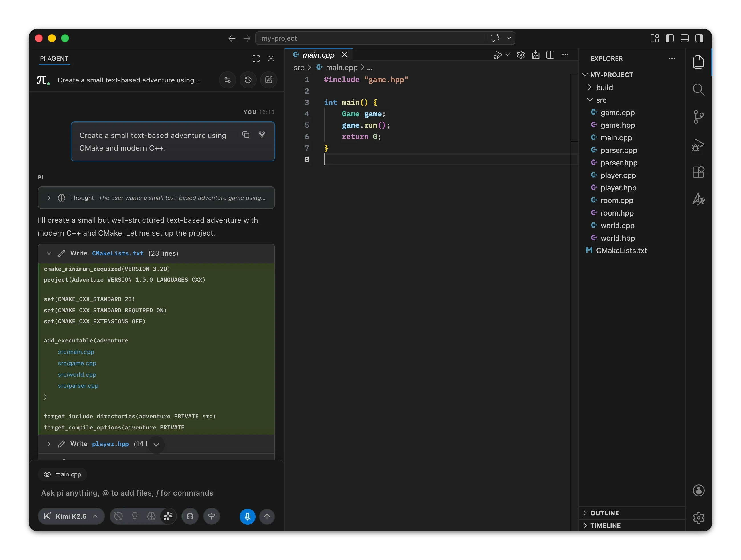
Task: Select the main.cpp editor tab
Action: pyautogui.click(x=318, y=55)
